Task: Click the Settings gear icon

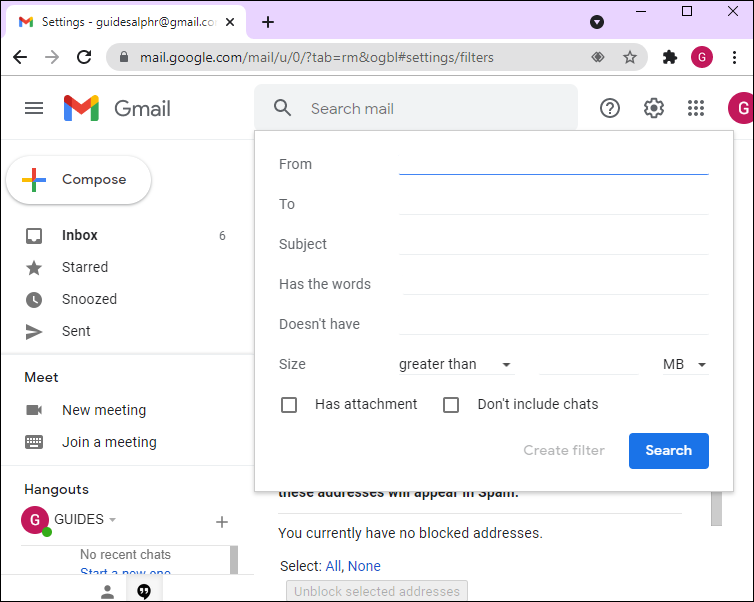Action: click(653, 108)
